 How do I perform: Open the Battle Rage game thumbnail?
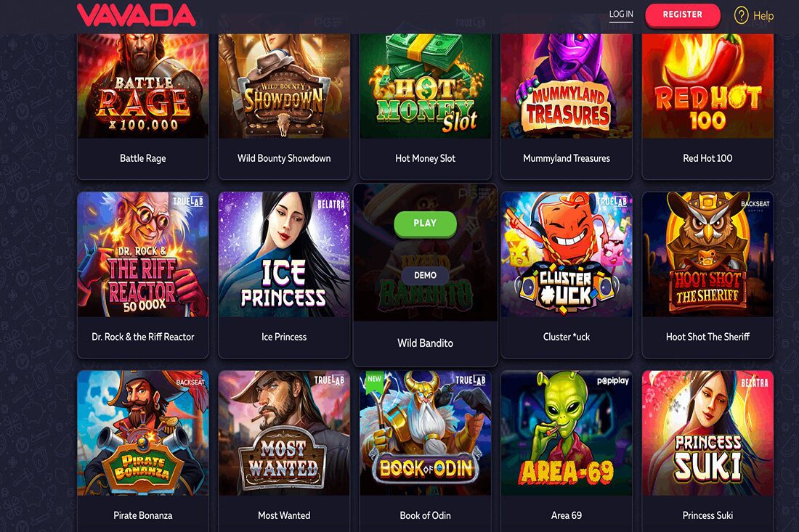[142, 86]
